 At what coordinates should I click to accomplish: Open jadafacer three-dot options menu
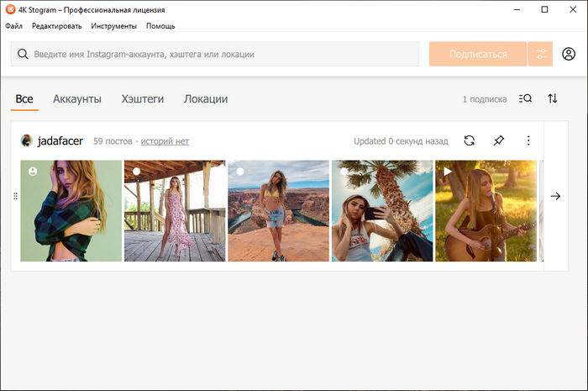tap(528, 140)
